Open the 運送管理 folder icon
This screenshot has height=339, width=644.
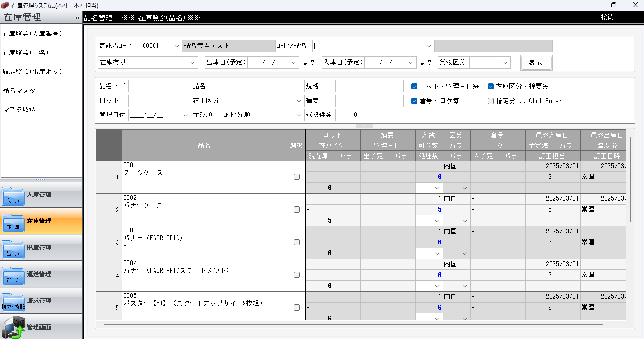pyautogui.click(x=13, y=275)
